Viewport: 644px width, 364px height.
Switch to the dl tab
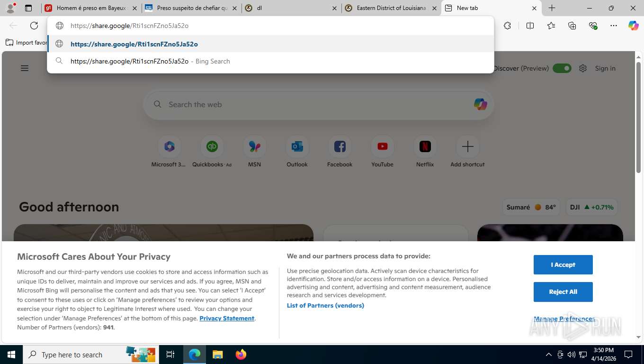(x=291, y=8)
